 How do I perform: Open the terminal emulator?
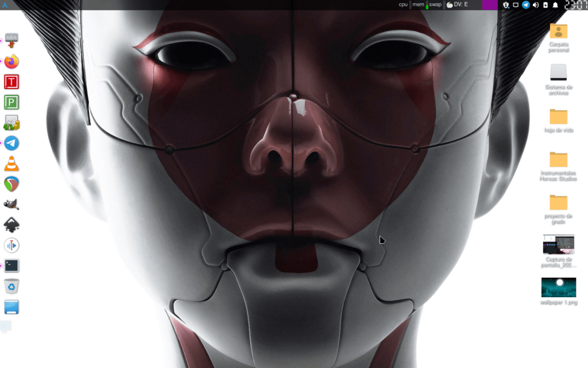point(11,266)
